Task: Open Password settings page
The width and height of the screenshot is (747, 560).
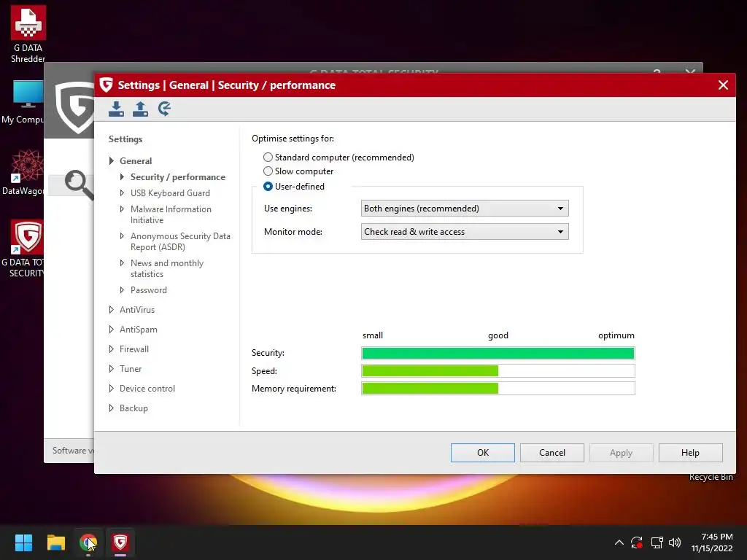Action: click(149, 290)
